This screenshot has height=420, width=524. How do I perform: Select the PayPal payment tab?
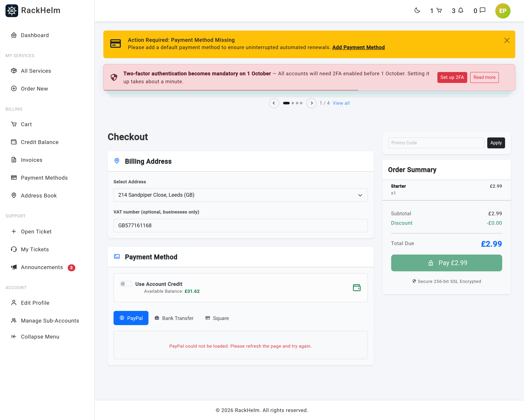coord(131,318)
